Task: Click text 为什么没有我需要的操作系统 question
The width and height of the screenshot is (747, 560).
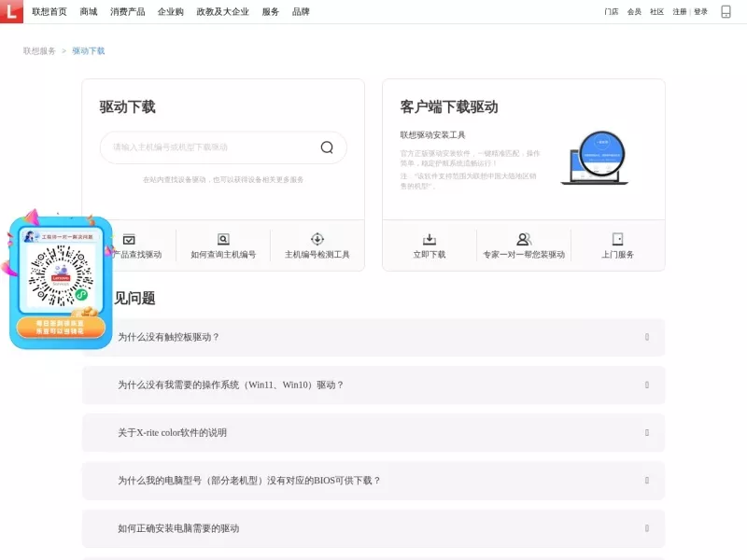Action: [231, 385]
